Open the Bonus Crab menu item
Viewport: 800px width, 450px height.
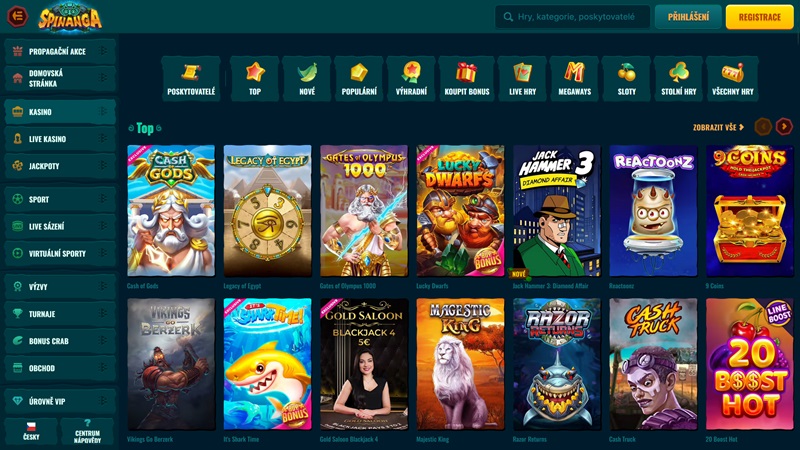coord(60,341)
